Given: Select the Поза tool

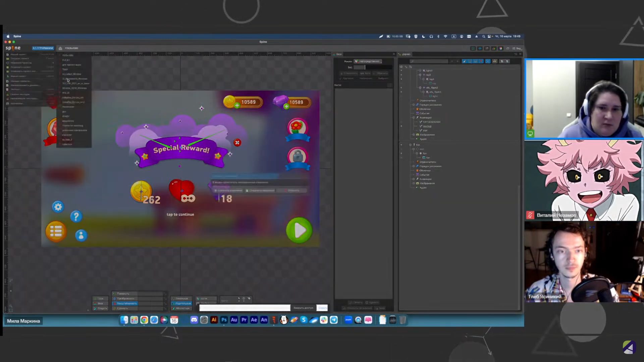Looking at the screenshot, I should pos(101,299).
